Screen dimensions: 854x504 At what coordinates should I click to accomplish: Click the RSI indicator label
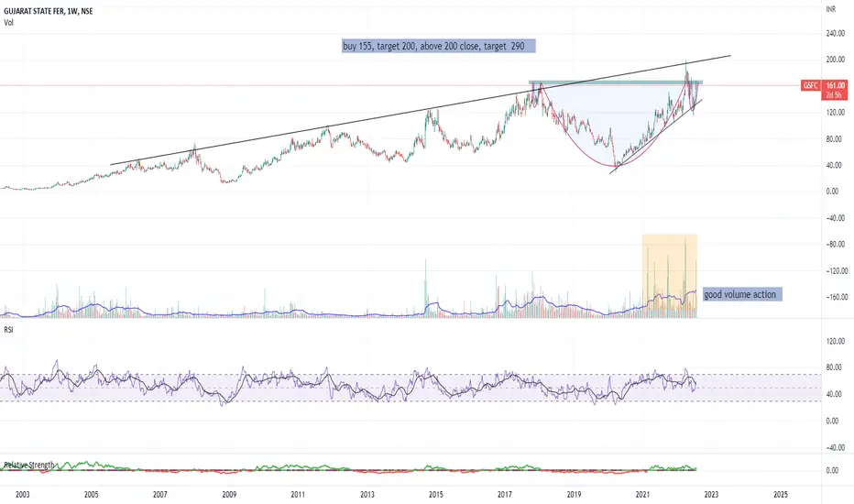click(9, 330)
